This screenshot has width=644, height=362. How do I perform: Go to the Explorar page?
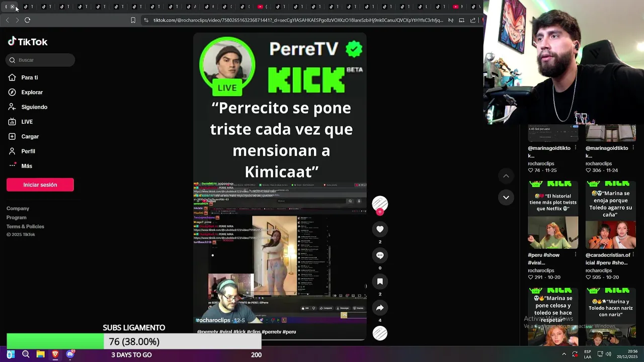(x=26, y=92)
